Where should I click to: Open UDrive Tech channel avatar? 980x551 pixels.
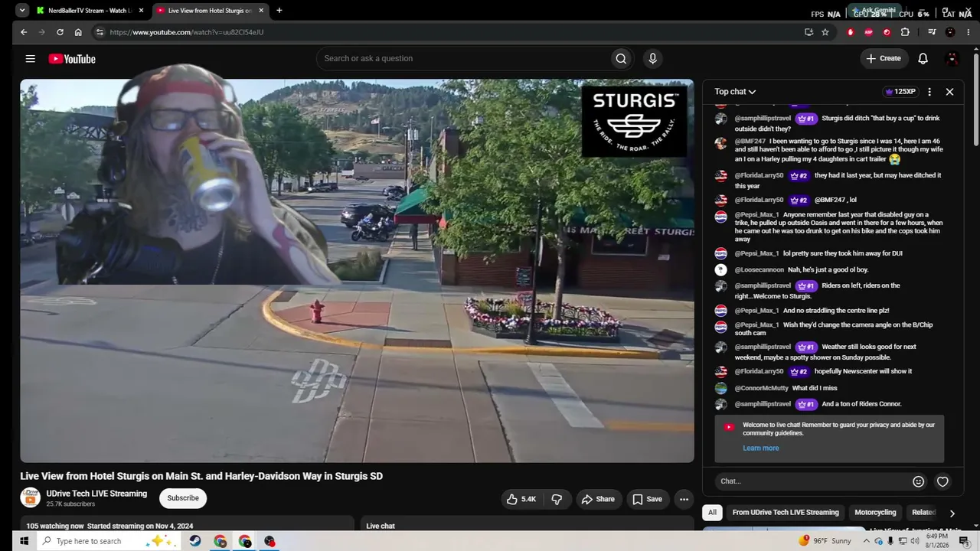point(30,497)
